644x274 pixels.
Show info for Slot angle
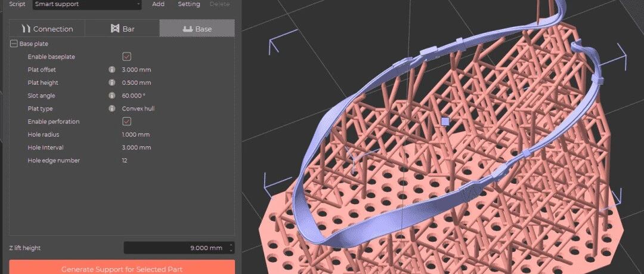[x=112, y=96]
